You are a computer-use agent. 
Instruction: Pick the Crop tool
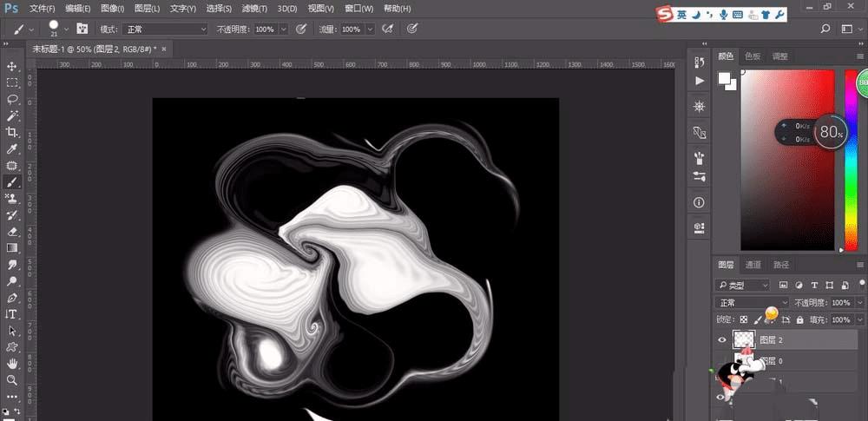click(12, 132)
